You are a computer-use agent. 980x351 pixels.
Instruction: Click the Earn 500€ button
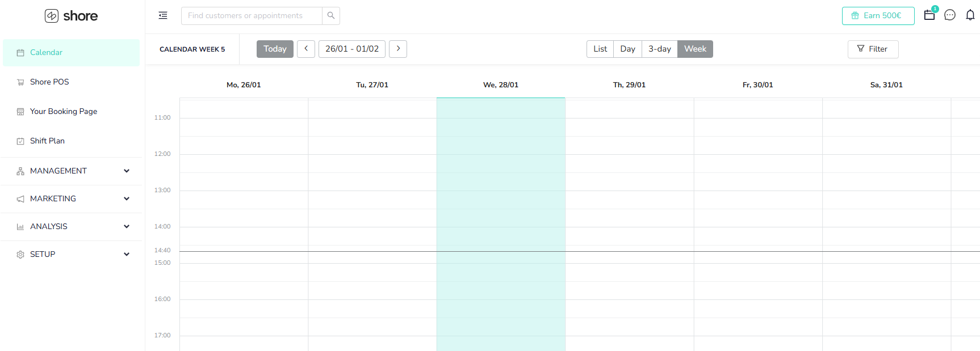pos(878,16)
